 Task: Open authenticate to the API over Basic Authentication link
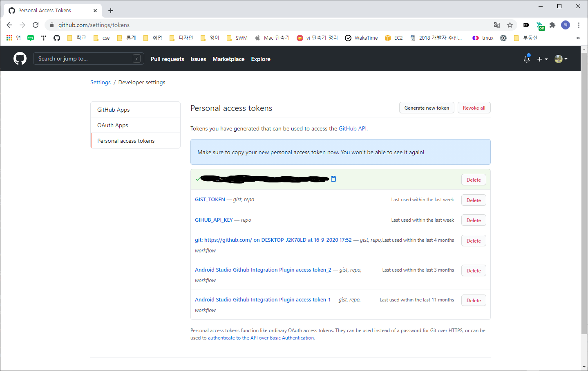tap(261, 338)
